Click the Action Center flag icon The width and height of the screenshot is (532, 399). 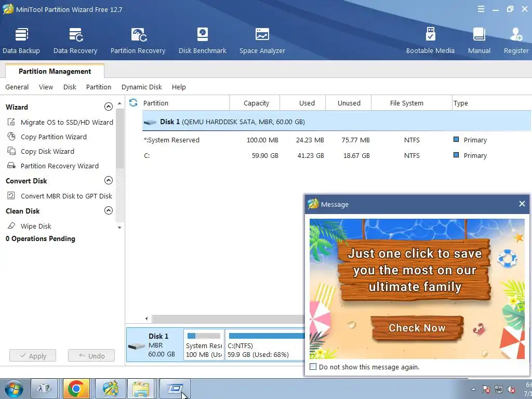coord(486,389)
